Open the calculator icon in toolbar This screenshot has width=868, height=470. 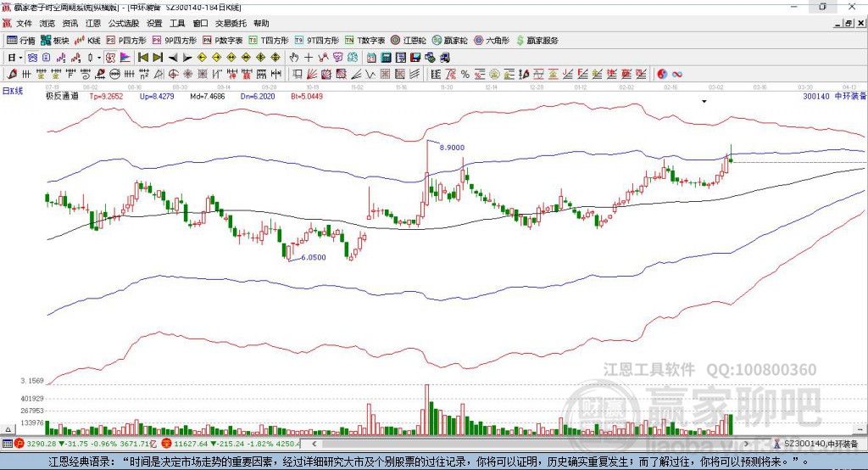[387, 58]
